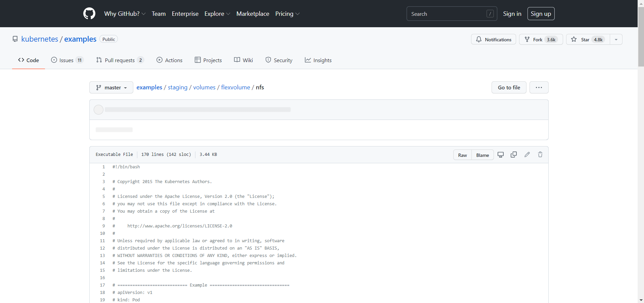Delete this file trash icon
This screenshot has width=644, height=303.
point(540,155)
